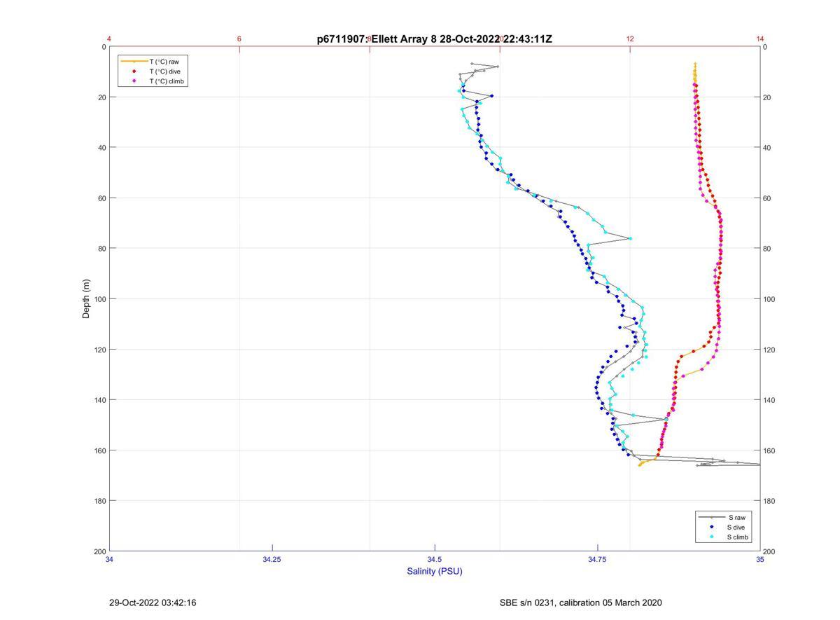Click salinity tick label '34.25'
This screenshot has width=840, height=620.
(x=272, y=559)
